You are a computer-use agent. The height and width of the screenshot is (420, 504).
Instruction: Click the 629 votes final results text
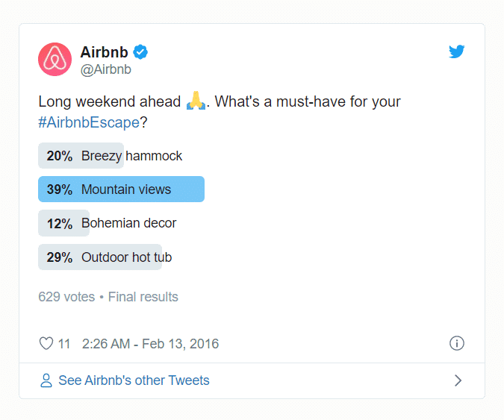click(108, 297)
